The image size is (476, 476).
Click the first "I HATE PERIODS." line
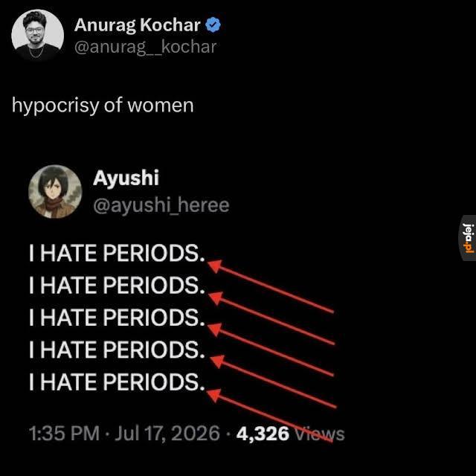point(118,253)
